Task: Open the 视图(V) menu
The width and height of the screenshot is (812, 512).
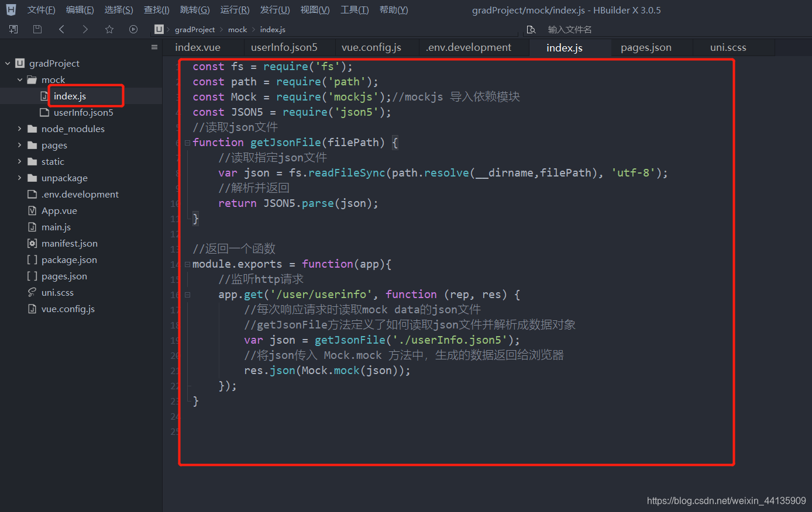Action: tap(315, 10)
